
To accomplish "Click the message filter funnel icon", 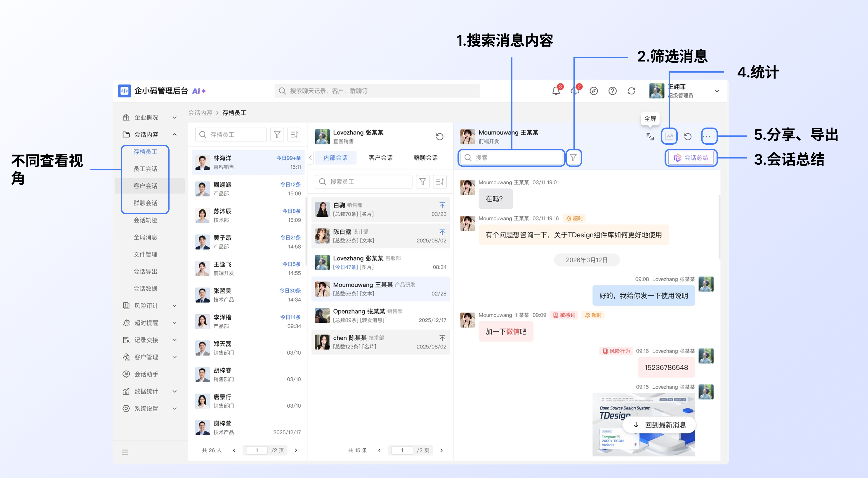I will click(x=573, y=158).
